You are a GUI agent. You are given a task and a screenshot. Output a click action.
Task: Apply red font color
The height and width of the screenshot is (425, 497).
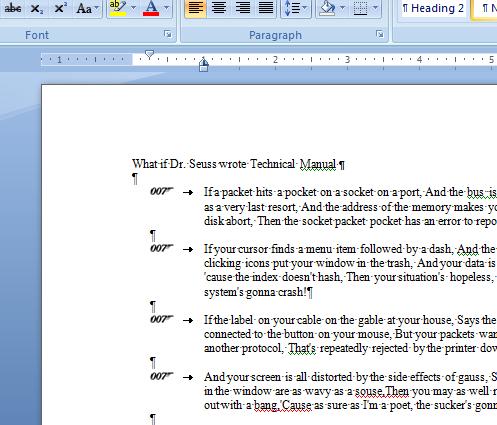(151, 8)
